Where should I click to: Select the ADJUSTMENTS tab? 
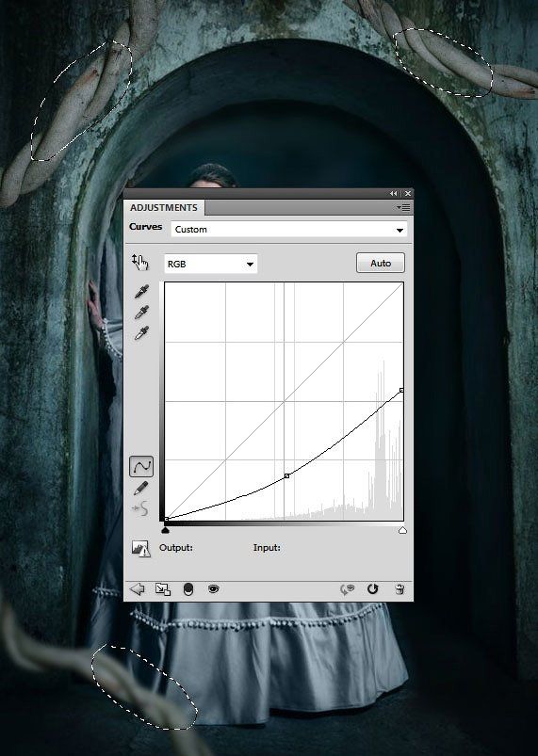[164, 208]
